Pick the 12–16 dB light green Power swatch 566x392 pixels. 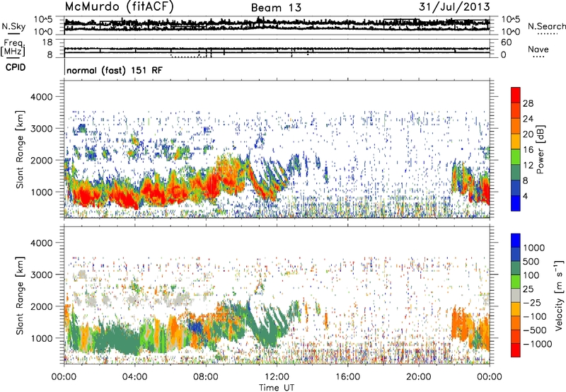click(x=516, y=156)
